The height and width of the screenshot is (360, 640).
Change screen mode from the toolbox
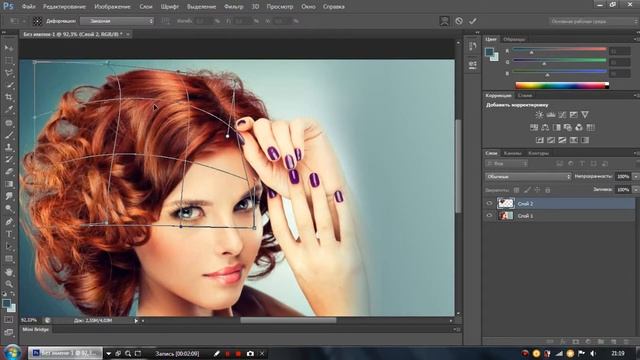point(9,332)
